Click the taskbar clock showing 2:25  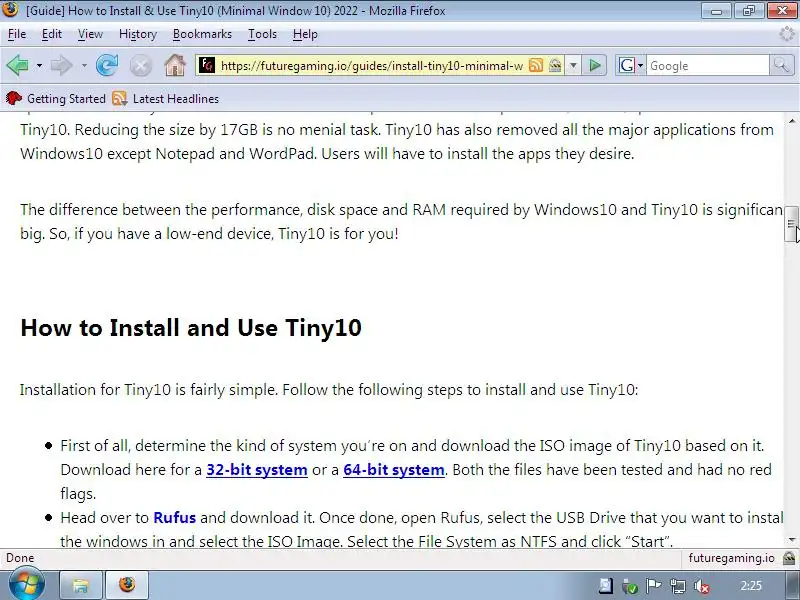pos(751,586)
